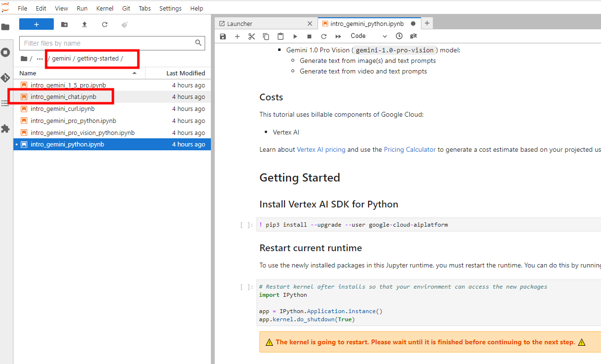Click the Upload Files icon
This screenshot has height=364, width=601.
[85, 24]
